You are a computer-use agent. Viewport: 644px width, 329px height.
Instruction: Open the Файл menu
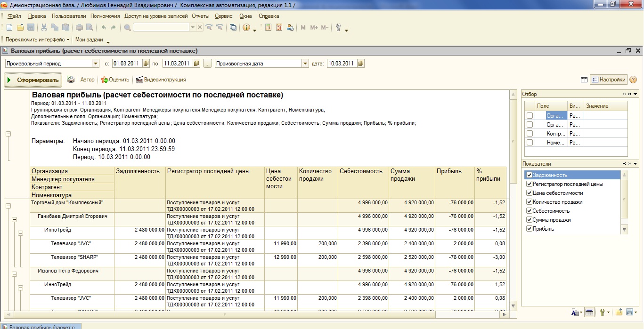[14, 16]
